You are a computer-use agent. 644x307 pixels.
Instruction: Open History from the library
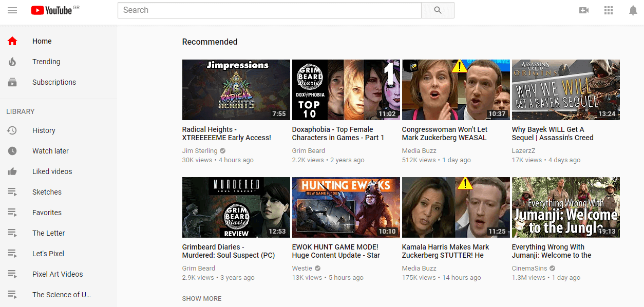pyautogui.click(x=44, y=130)
